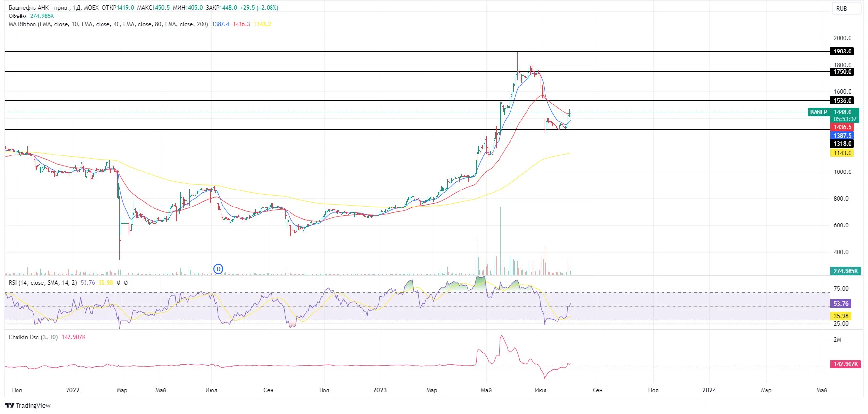Select the MA Ribbon indicator legend
The width and height of the screenshot is (868, 414).
(x=108, y=24)
